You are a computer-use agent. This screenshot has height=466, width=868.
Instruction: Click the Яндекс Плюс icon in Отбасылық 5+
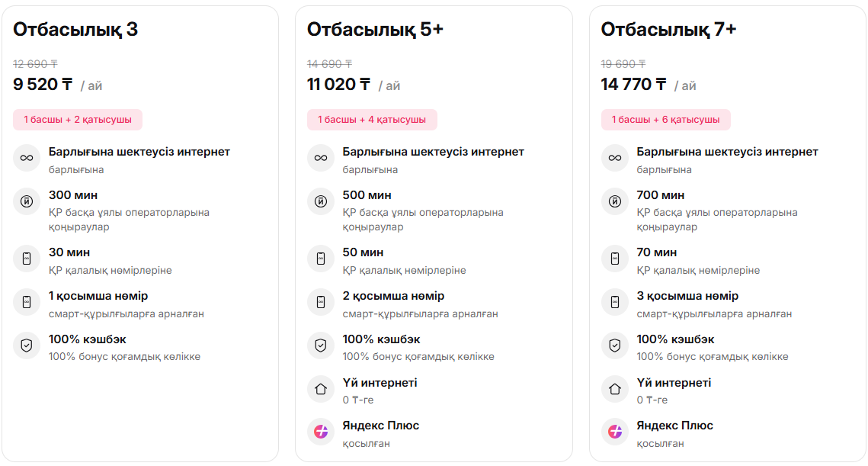(x=321, y=432)
